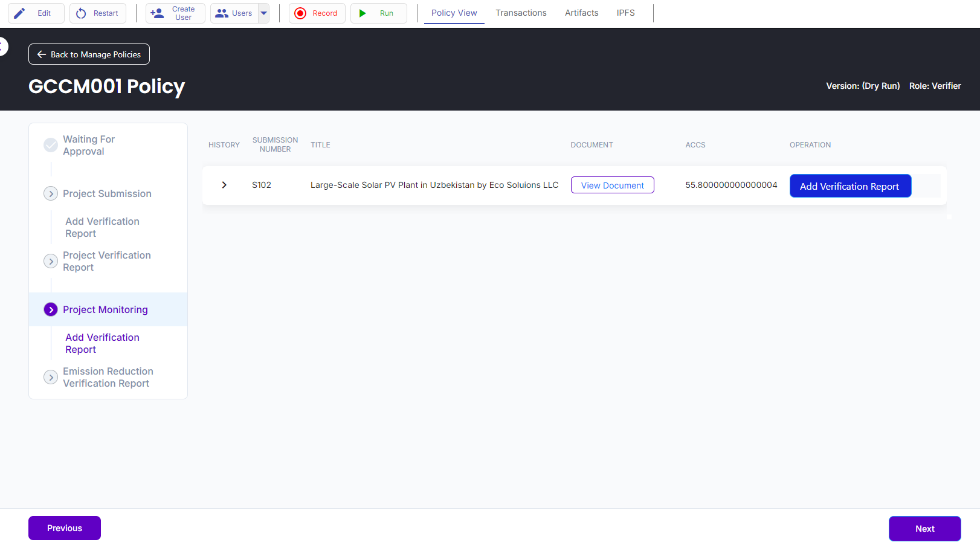
Task: Switch to the Transactions tab
Action: (521, 13)
